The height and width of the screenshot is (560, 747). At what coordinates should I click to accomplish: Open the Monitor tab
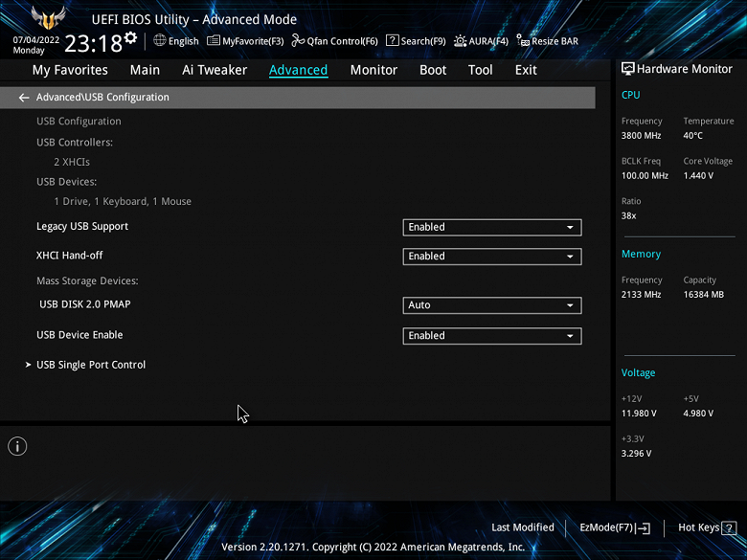(x=373, y=70)
